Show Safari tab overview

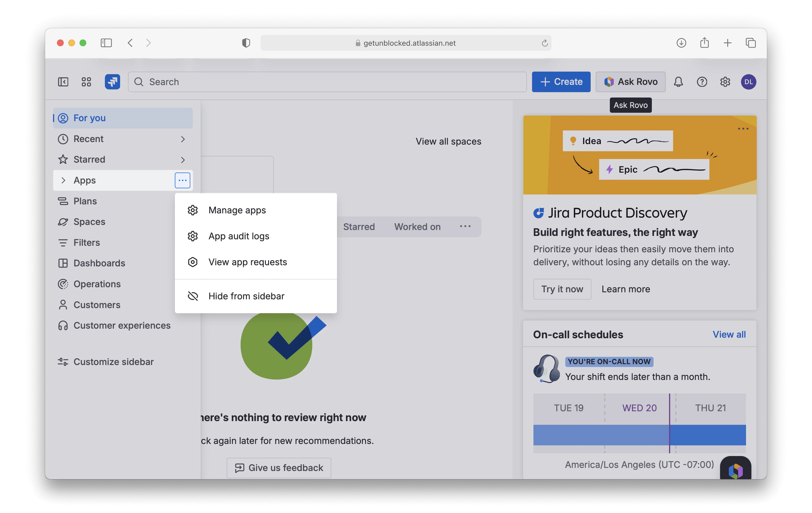click(751, 43)
